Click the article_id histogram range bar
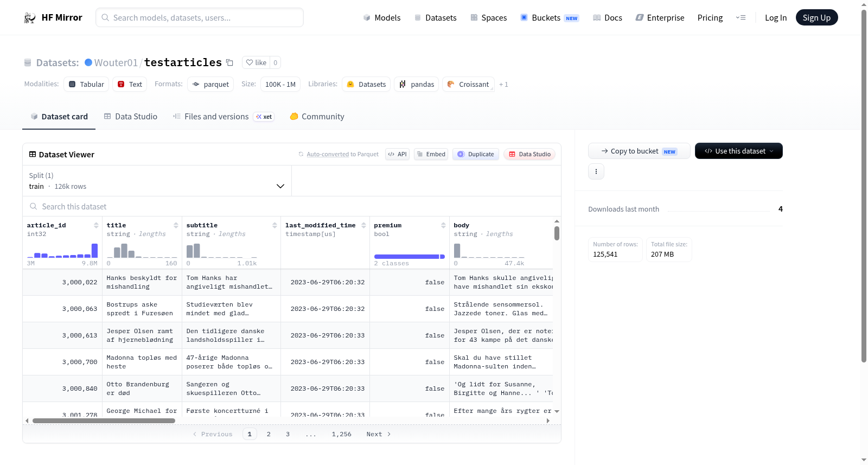 (62, 251)
